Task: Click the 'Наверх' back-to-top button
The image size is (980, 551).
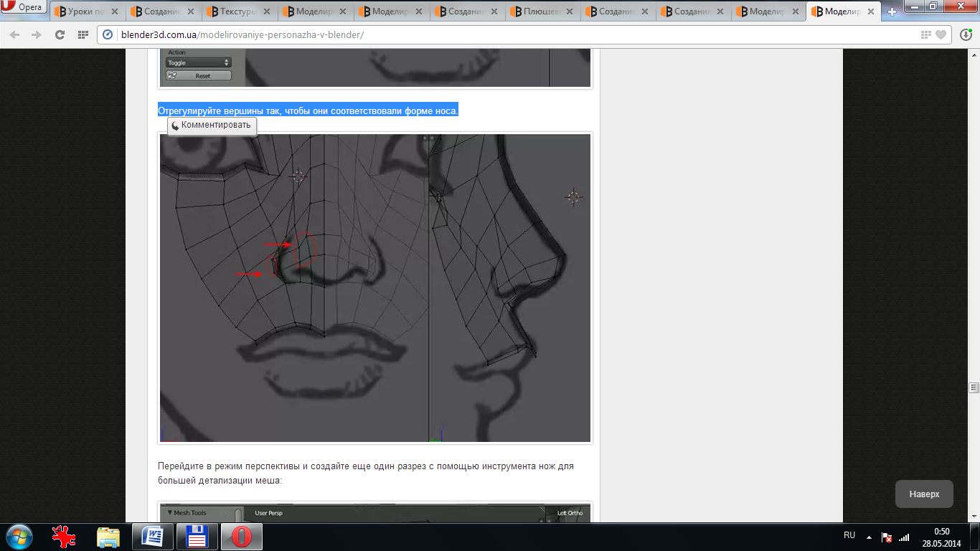Action: tap(924, 494)
